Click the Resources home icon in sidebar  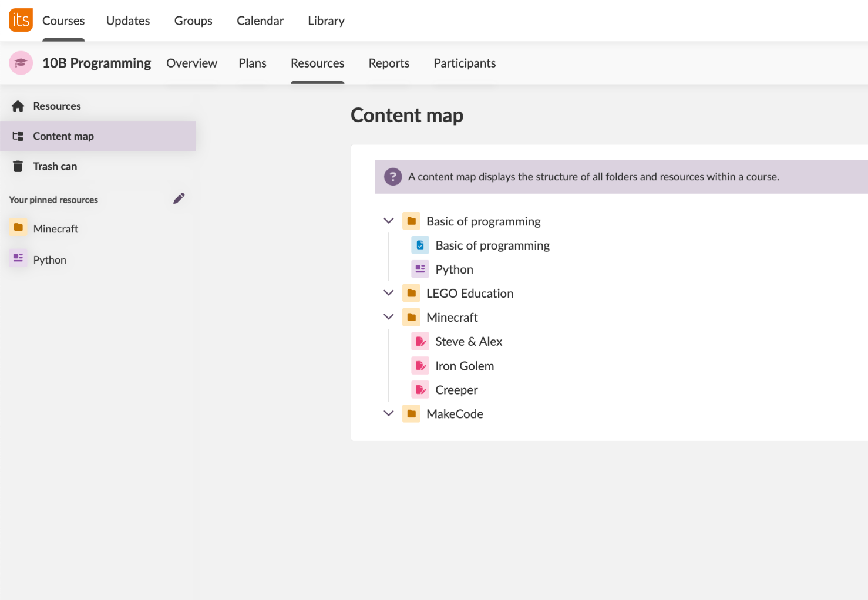[18, 106]
